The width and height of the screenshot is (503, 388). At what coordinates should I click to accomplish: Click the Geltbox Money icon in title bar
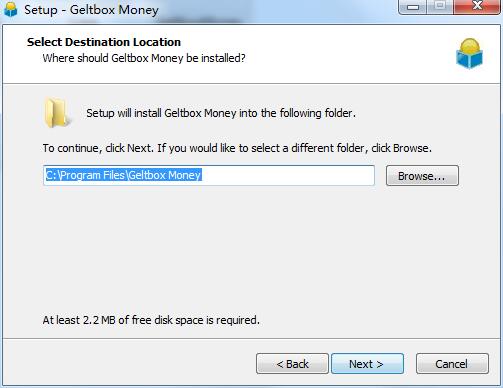(11, 9)
